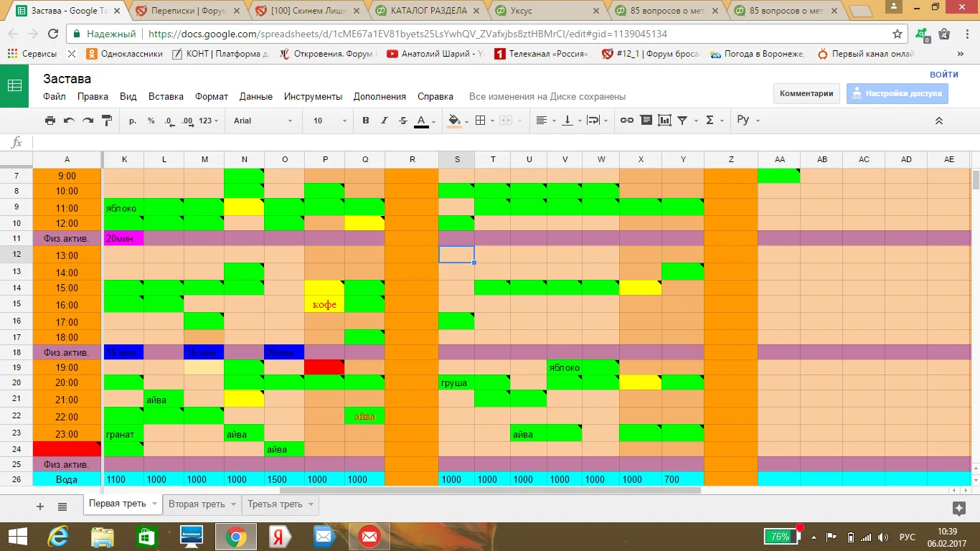The image size is (980, 551).
Task: Open the Правка menu
Action: 93,96
